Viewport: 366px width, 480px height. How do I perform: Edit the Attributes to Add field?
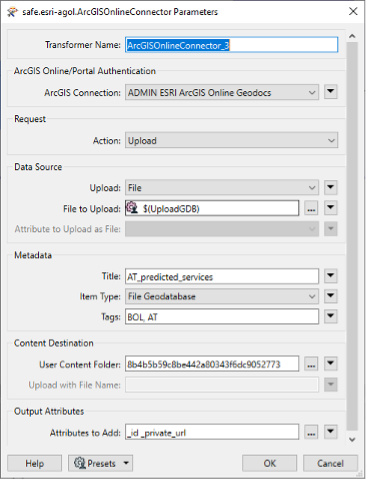212,432
